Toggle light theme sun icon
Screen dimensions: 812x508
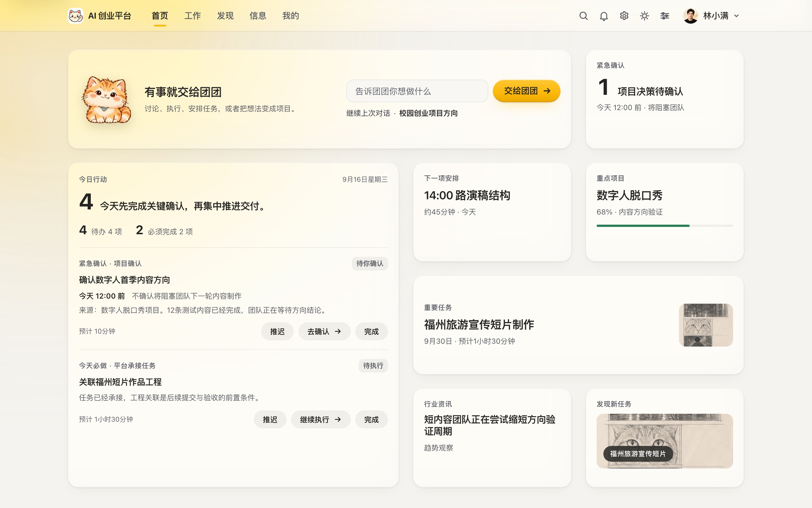click(644, 16)
